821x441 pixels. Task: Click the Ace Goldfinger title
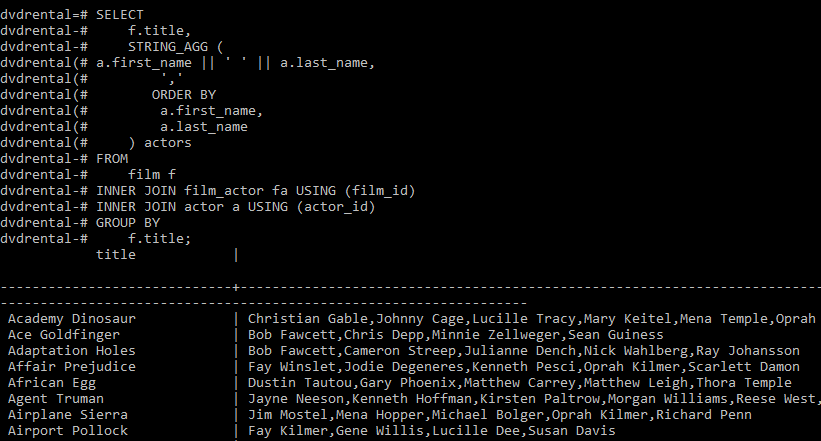[64, 335]
